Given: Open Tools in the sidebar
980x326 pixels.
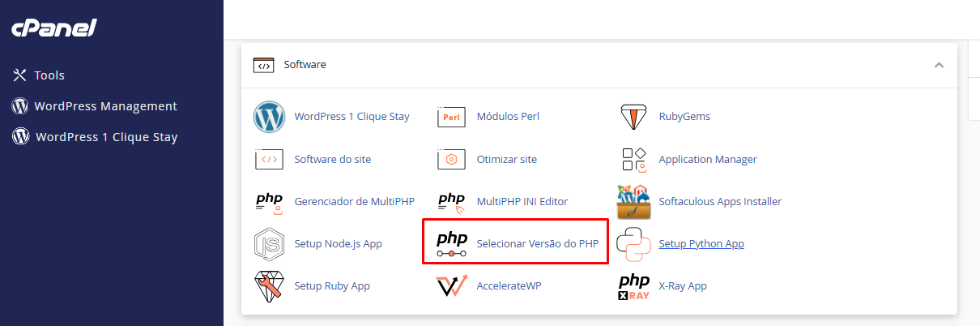Looking at the screenshot, I should click(49, 75).
